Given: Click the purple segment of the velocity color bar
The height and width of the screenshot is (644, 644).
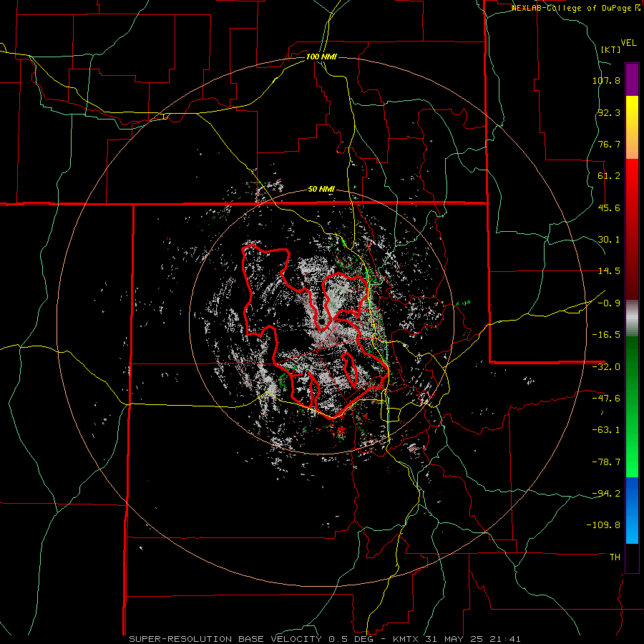Looking at the screenshot, I should pos(632,80).
